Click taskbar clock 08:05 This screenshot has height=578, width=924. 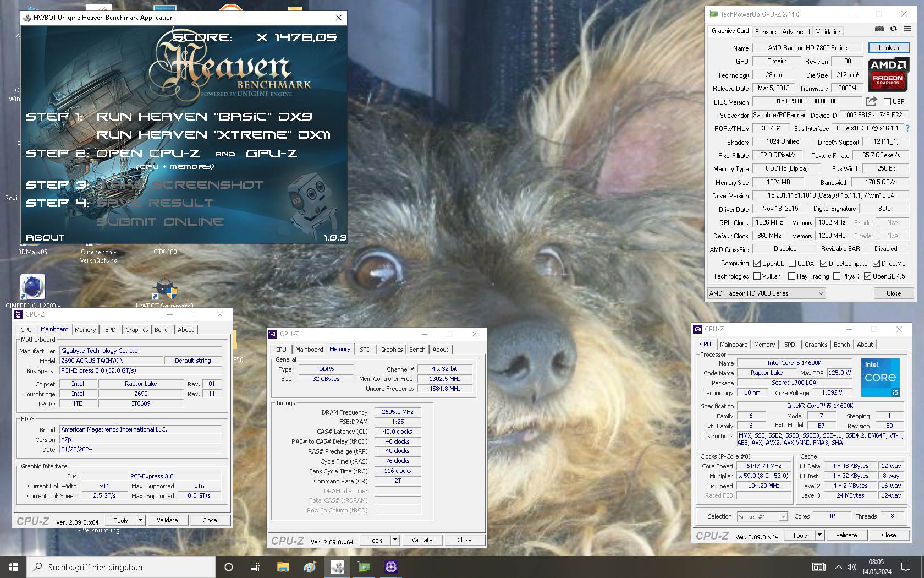pos(876,567)
